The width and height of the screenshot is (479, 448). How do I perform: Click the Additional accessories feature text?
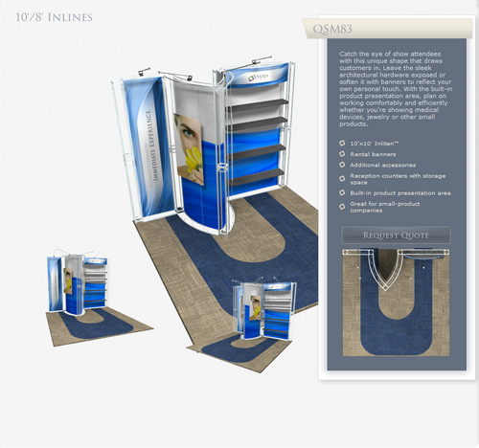pos(382,166)
